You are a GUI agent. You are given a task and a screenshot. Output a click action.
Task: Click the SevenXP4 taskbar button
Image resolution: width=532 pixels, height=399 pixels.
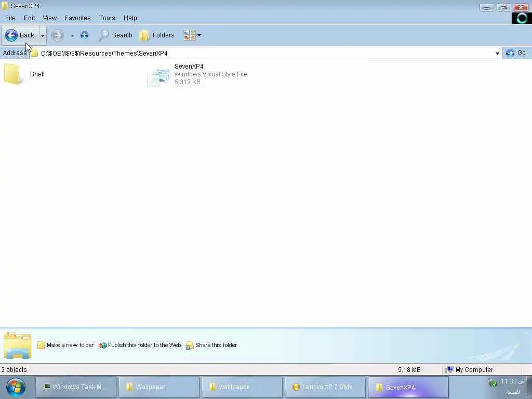click(x=408, y=387)
